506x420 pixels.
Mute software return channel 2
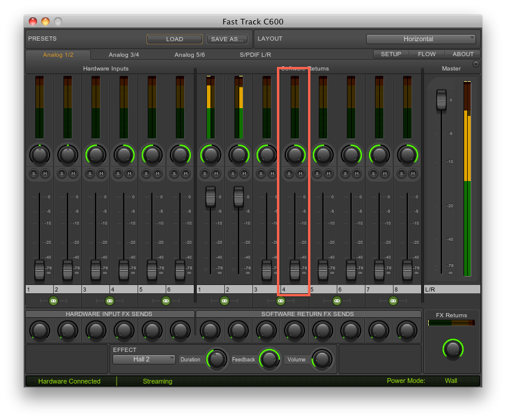click(x=244, y=173)
